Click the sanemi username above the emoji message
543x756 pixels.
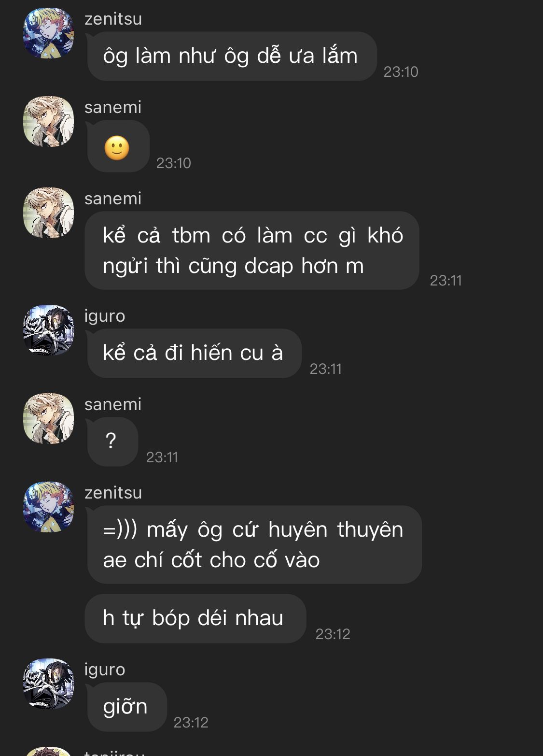[113, 107]
